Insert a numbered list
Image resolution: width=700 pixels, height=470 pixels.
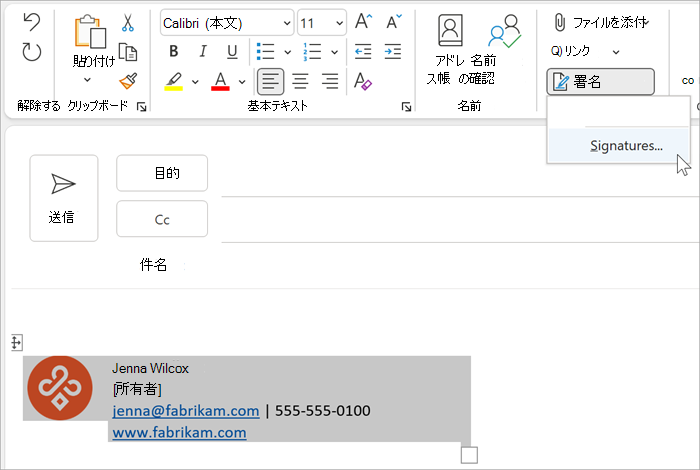(312, 52)
